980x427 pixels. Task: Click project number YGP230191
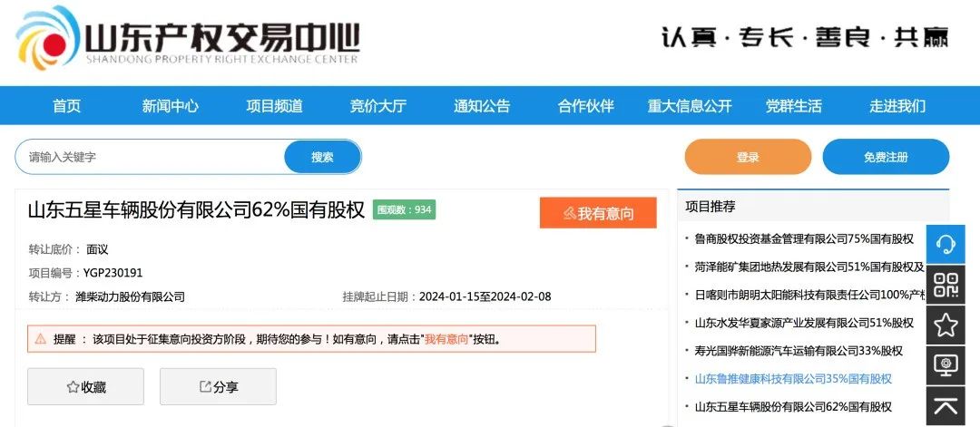pos(113,273)
